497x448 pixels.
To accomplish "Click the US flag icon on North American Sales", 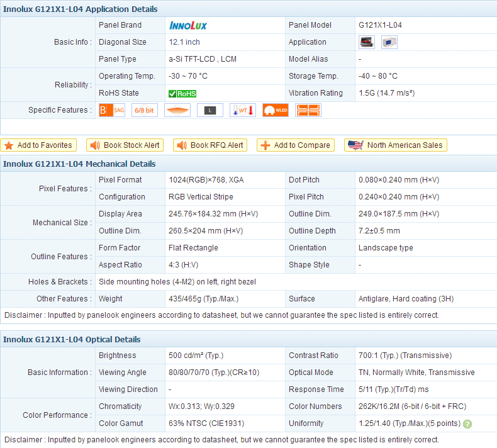I will tap(355, 145).
